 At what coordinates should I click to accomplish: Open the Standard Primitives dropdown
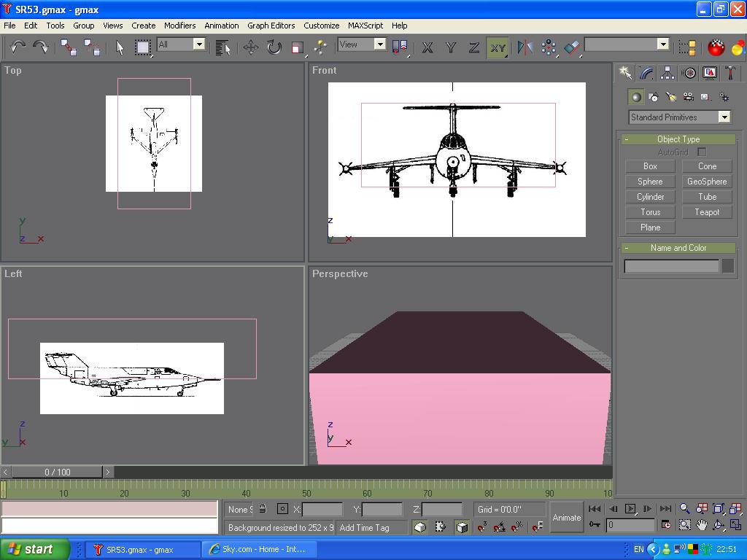(x=679, y=117)
